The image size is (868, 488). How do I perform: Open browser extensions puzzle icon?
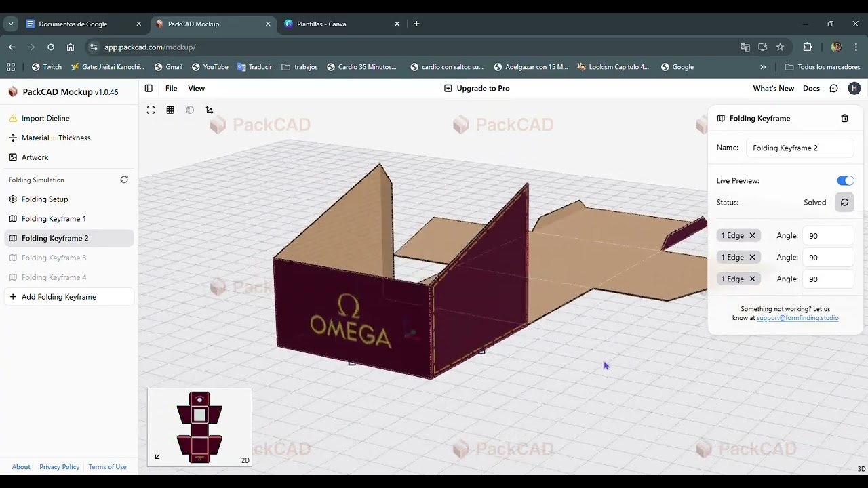[807, 47]
